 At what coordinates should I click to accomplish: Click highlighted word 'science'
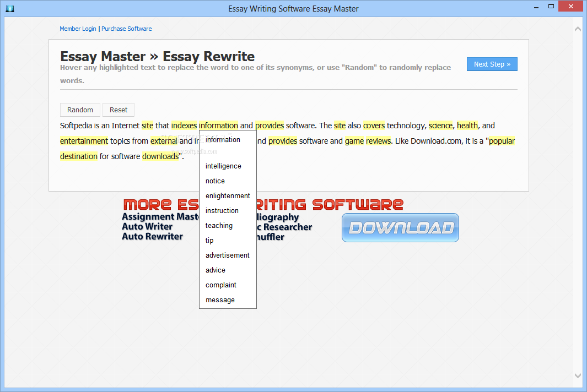coord(440,126)
